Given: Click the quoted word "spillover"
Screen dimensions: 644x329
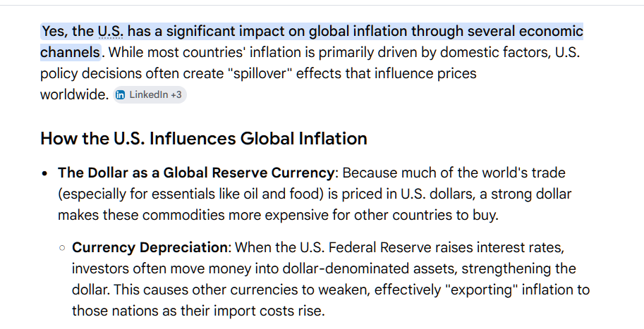Looking at the screenshot, I should (260, 73).
